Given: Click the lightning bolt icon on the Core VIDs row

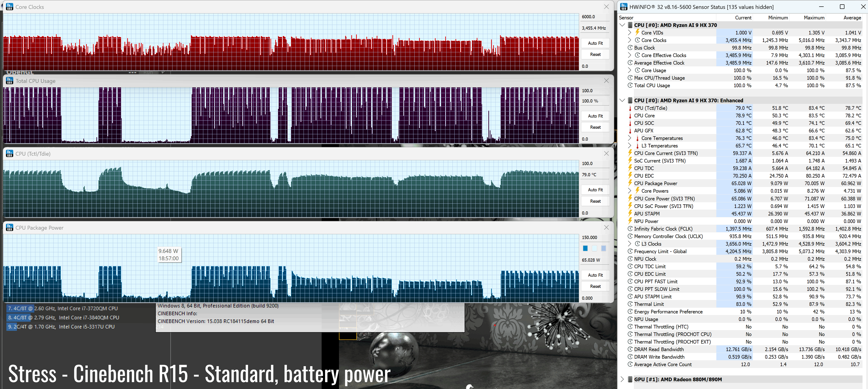Looking at the screenshot, I should pyautogui.click(x=637, y=32).
